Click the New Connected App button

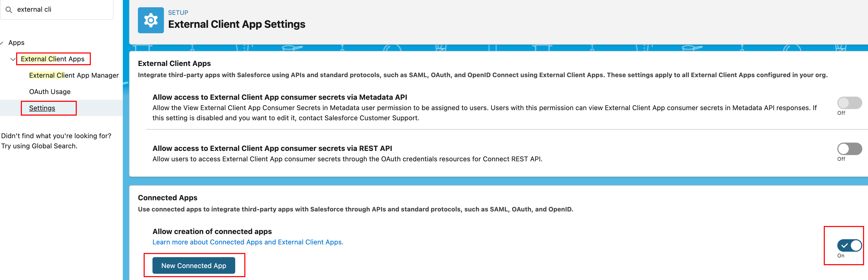[194, 265]
